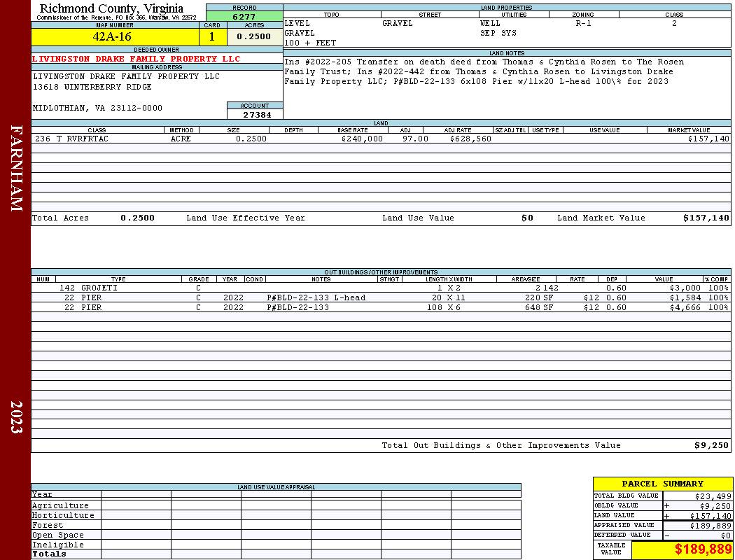The width and height of the screenshot is (735, 560).
Task: Click the FARNHAM district label on sidebar
Action: [16, 168]
